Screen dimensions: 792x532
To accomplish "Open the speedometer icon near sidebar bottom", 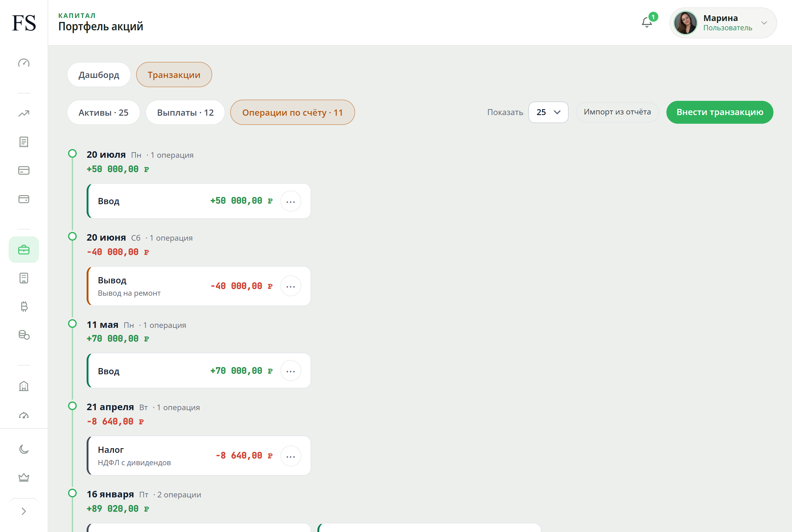I will point(24,415).
